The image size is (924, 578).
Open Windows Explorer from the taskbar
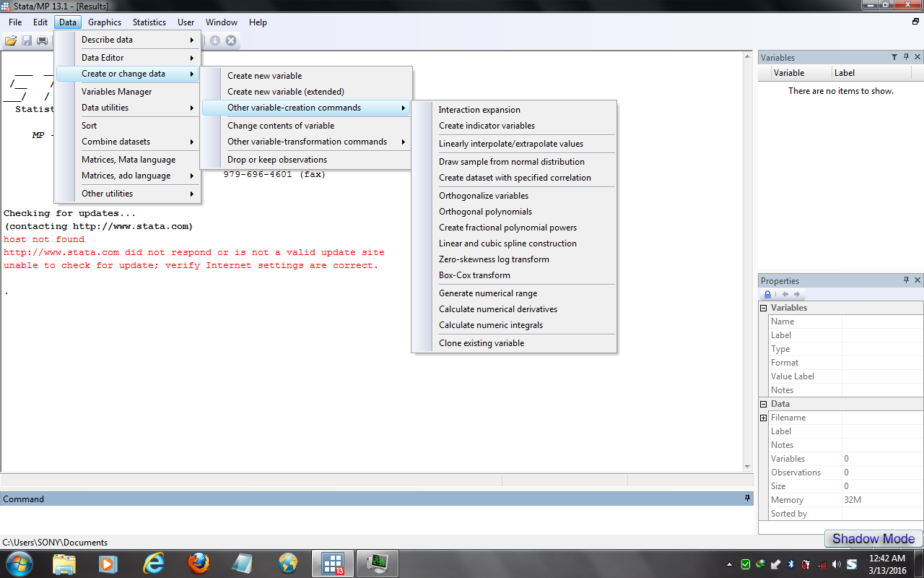click(x=64, y=564)
